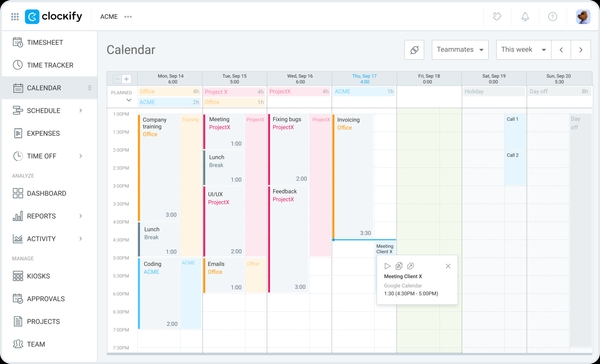Image resolution: width=600 pixels, height=364 pixels.
Task: Go to next week arrow
Action: (x=580, y=50)
